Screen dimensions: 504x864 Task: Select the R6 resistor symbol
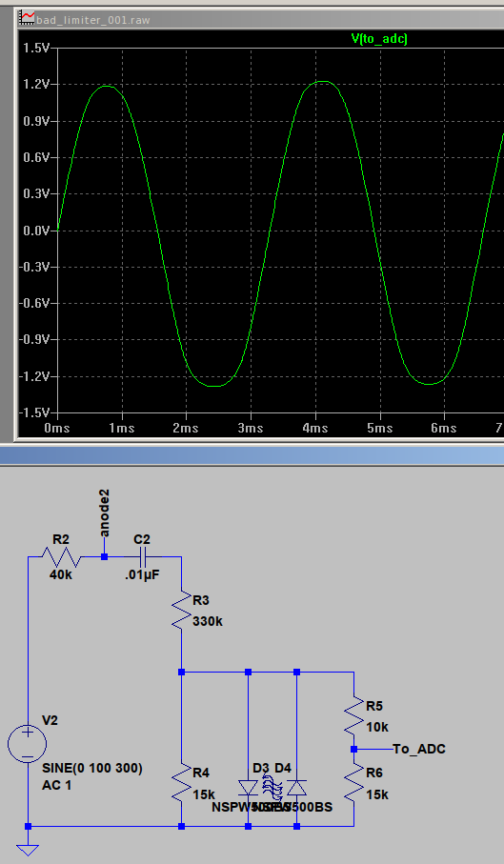[354, 782]
